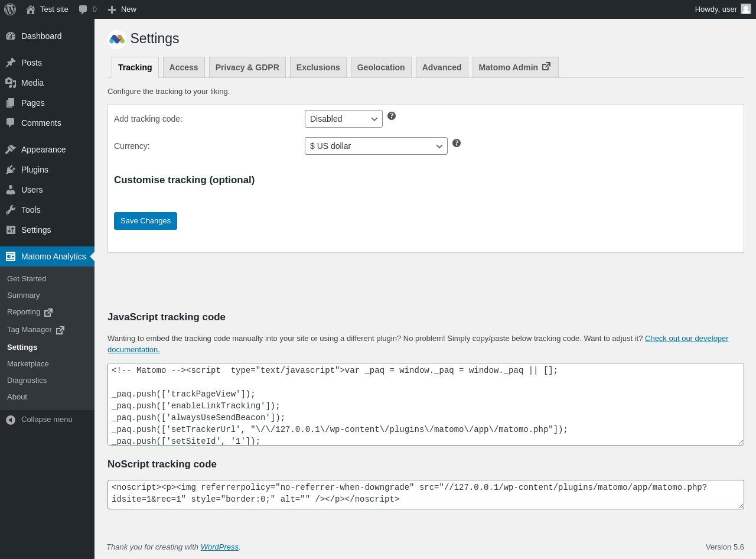The image size is (756, 559).
Task: Click the user avatar in top bar
Action: [x=746, y=9]
